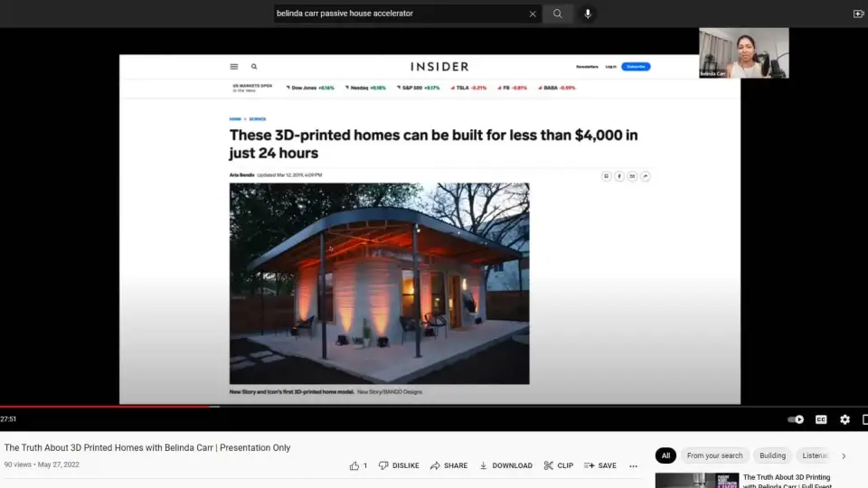
Task: Open the more actions three-dot menu
Action: tap(633, 465)
